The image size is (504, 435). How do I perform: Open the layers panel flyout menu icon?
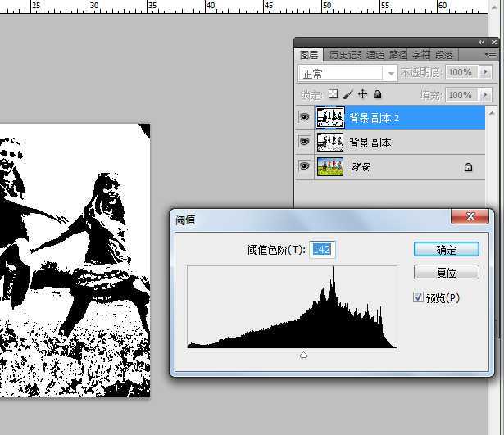coord(490,54)
